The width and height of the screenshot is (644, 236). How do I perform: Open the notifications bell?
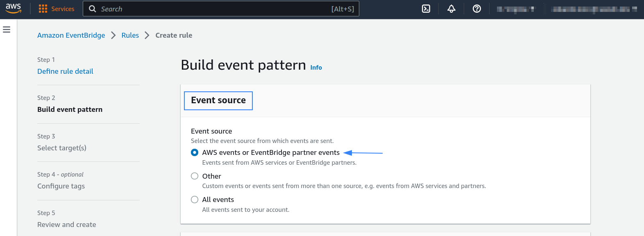[451, 9]
